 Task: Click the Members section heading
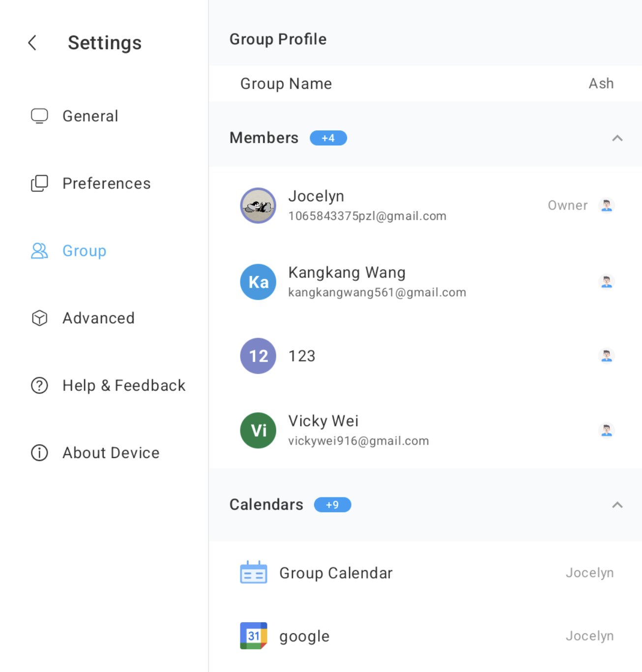264,138
